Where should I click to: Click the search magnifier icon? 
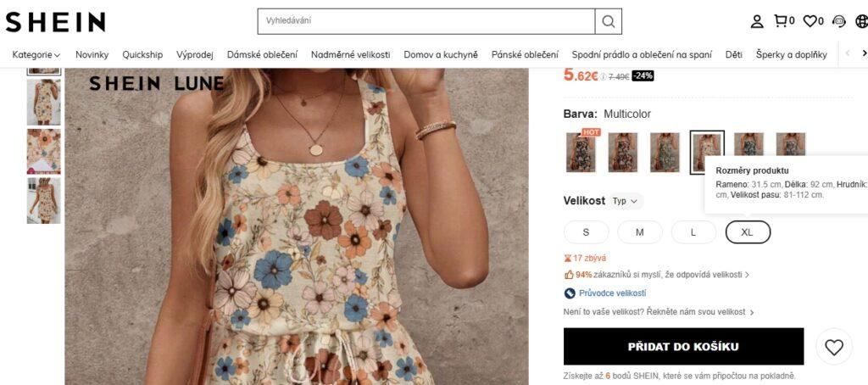point(608,21)
